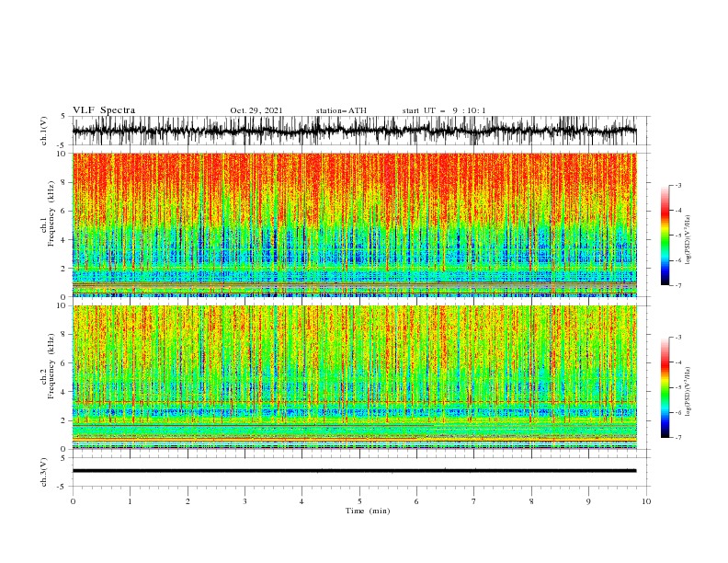
Task: Click the "ch.1(V)" waveform axis label
Action: click(44, 131)
